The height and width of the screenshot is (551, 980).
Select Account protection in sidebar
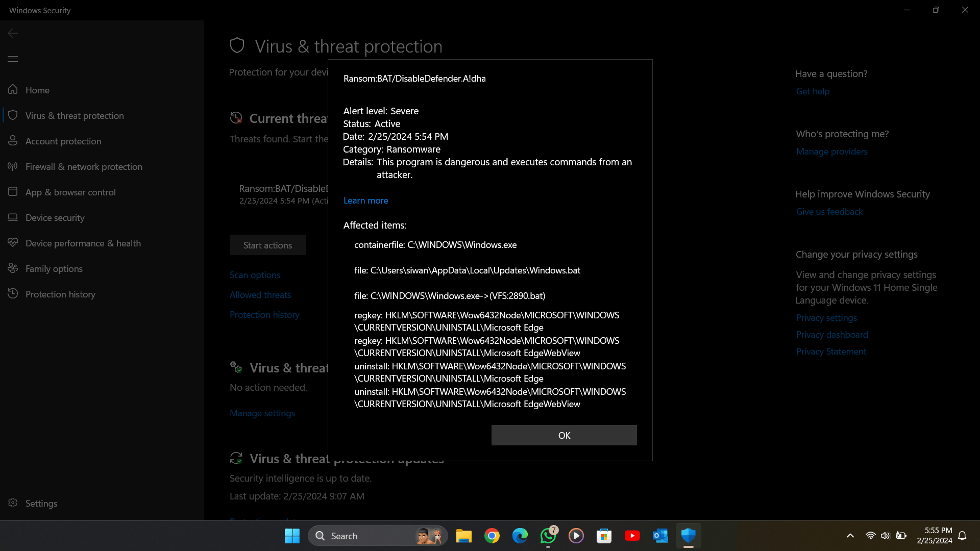[63, 141]
